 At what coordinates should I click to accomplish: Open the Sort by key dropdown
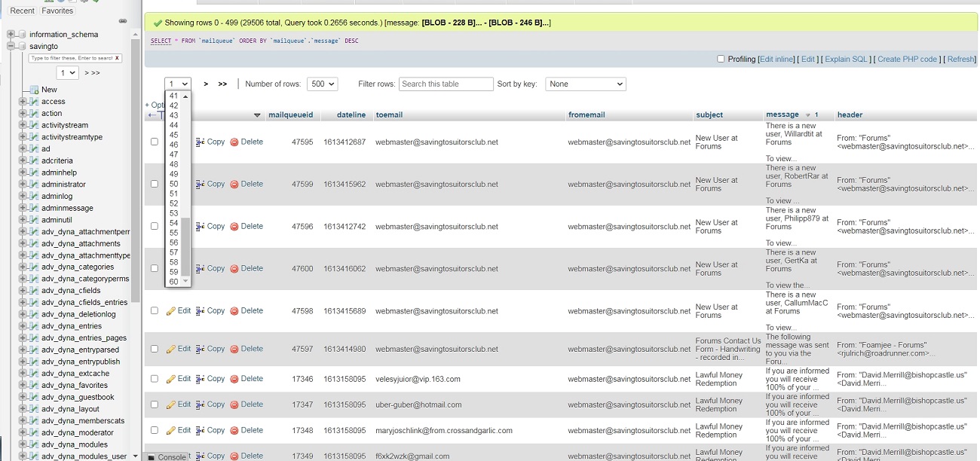pos(585,84)
